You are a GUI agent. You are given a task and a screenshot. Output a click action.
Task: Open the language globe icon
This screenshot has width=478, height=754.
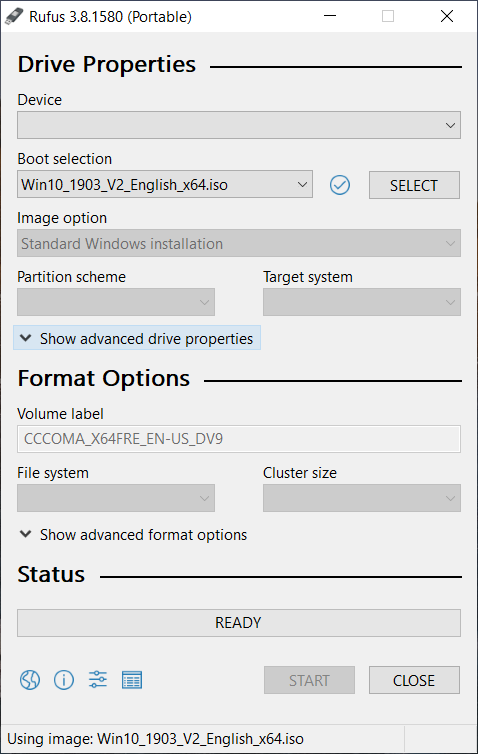30,680
